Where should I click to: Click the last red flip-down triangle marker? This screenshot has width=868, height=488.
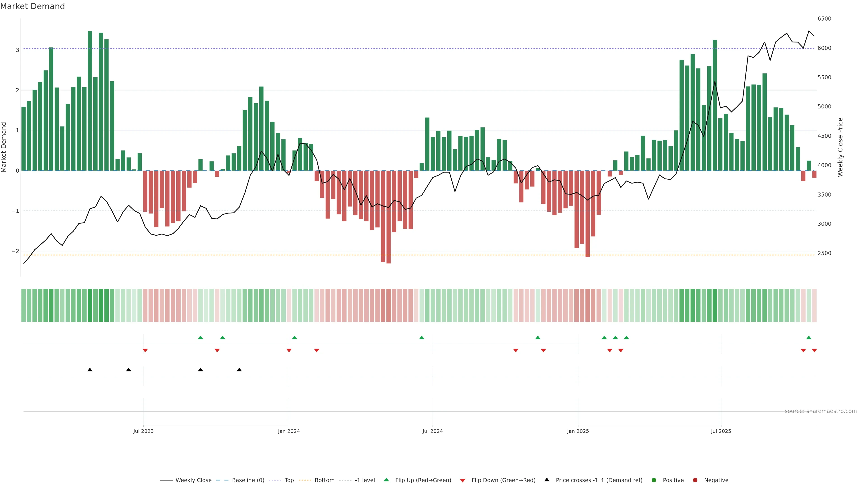pyautogui.click(x=814, y=351)
